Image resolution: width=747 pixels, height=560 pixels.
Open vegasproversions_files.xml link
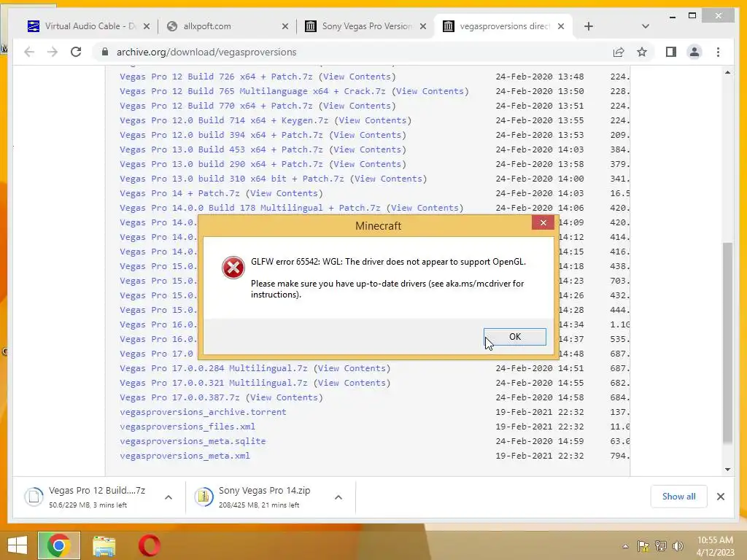tap(187, 427)
